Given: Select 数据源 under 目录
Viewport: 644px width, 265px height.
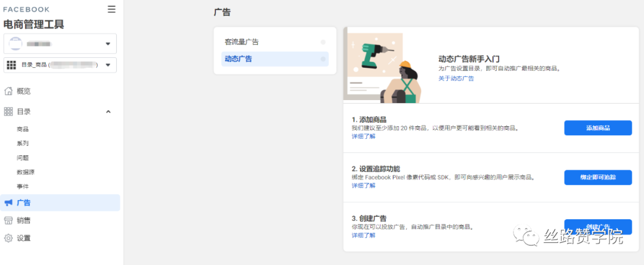Looking at the screenshot, I should coord(26,172).
